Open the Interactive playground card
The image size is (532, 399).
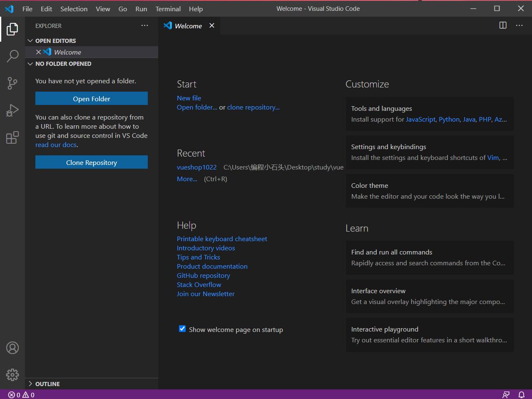(430, 334)
